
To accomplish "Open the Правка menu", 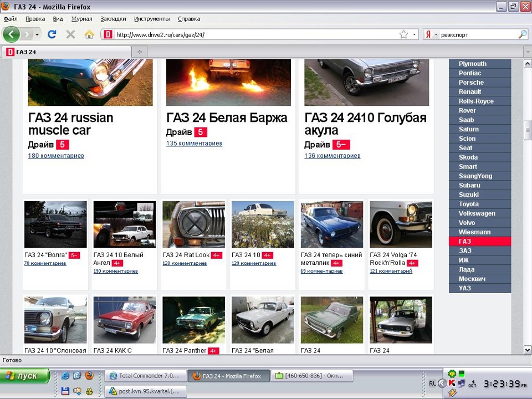I will pyautogui.click(x=35, y=19).
